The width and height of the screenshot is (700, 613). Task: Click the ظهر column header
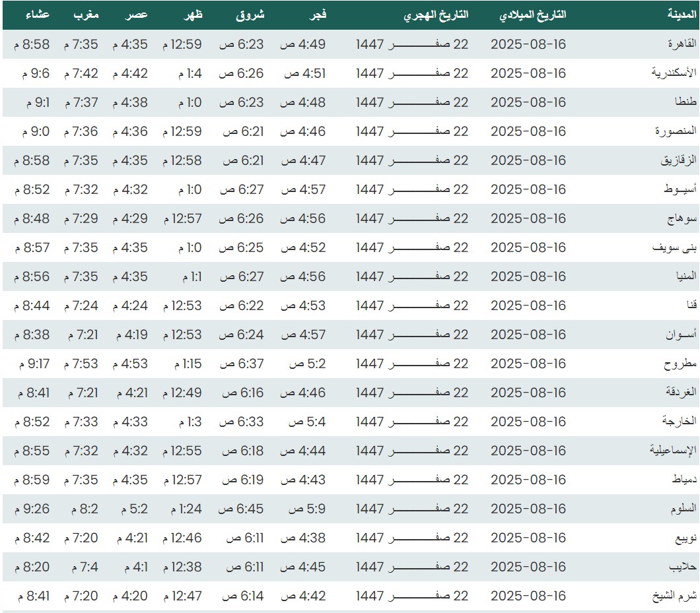pyautogui.click(x=192, y=15)
